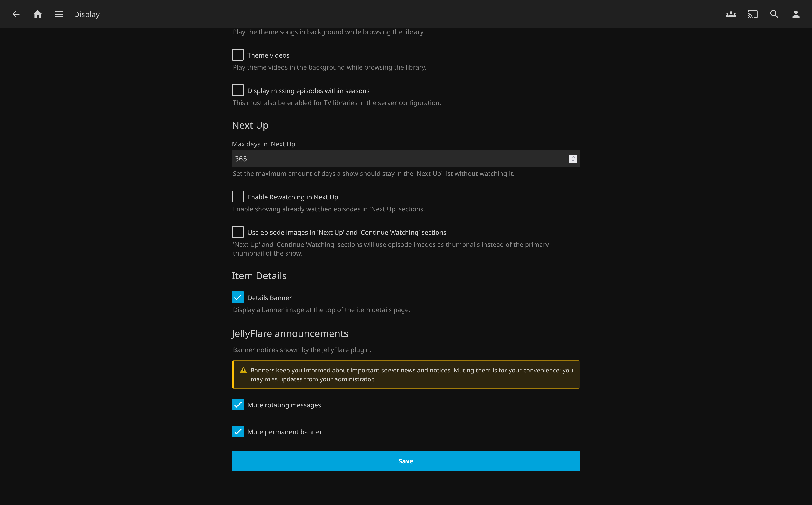This screenshot has width=812, height=505.
Task: Click the warning triangle icon in banner notice
Action: tap(243, 370)
